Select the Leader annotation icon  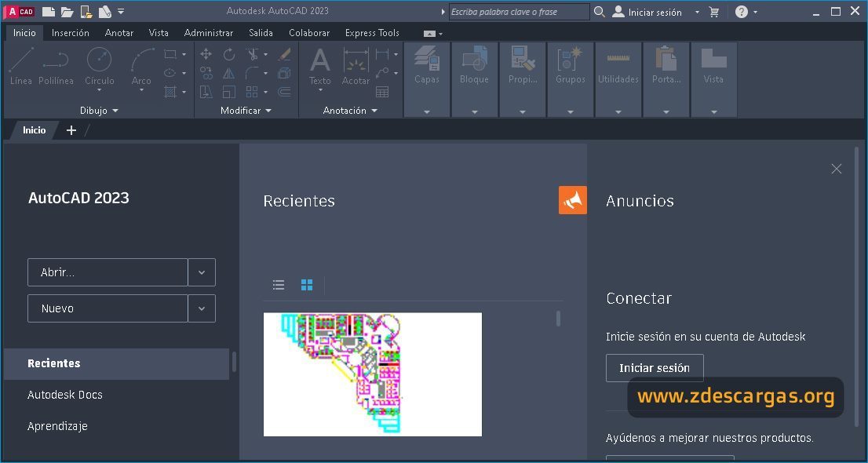[x=382, y=73]
